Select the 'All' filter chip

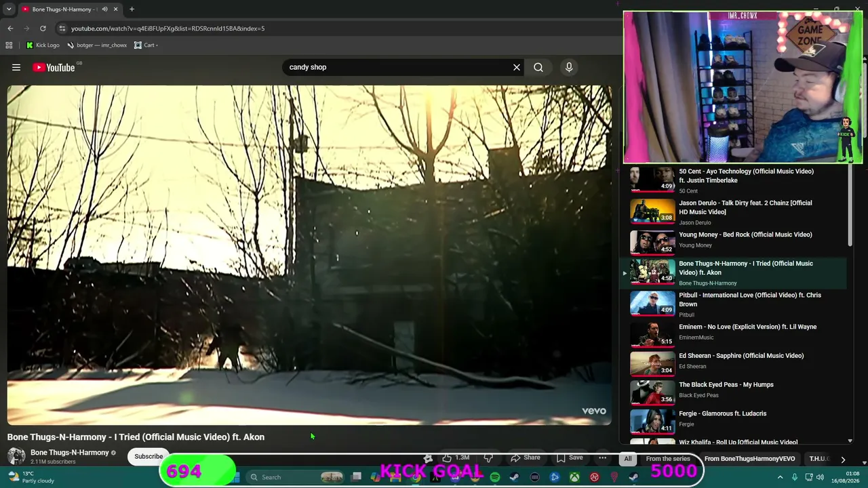tap(628, 459)
